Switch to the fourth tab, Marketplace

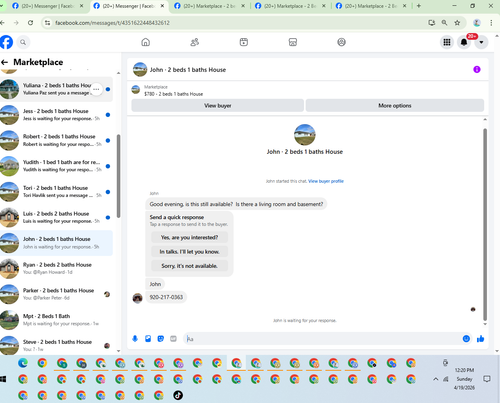(290, 6)
